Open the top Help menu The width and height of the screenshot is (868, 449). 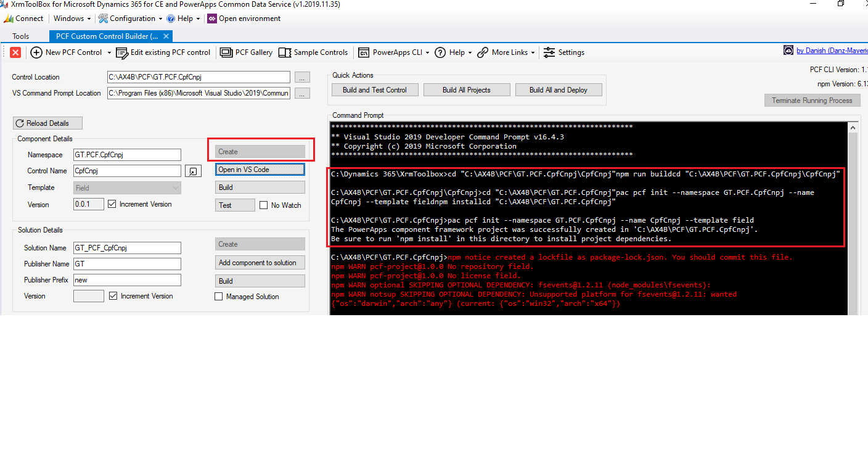(183, 19)
